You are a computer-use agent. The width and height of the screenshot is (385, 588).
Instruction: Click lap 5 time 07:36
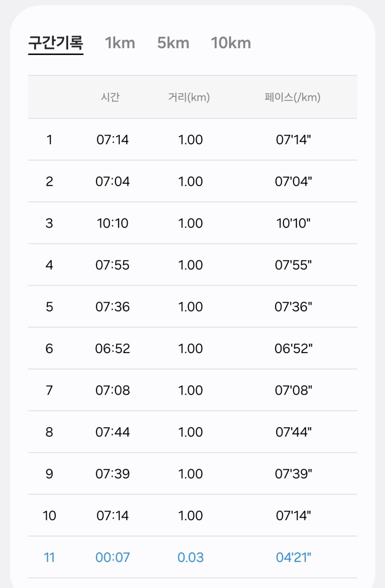(x=112, y=307)
